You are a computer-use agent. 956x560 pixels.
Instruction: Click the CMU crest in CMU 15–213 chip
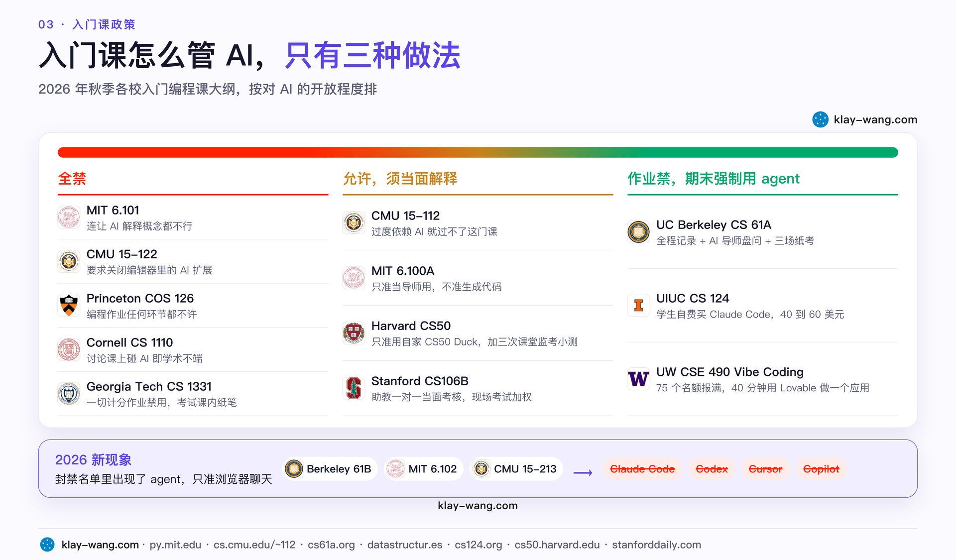coord(481,469)
